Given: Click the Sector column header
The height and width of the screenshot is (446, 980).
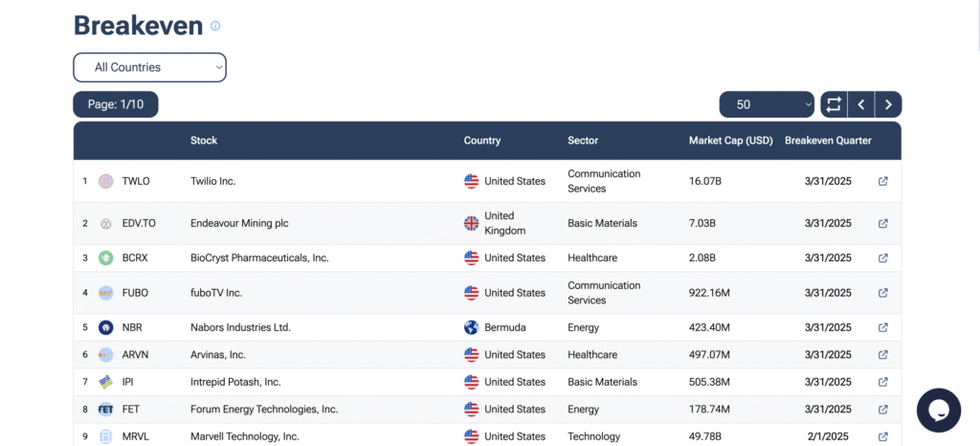Looking at the screenshot, I should pos(583,141).
